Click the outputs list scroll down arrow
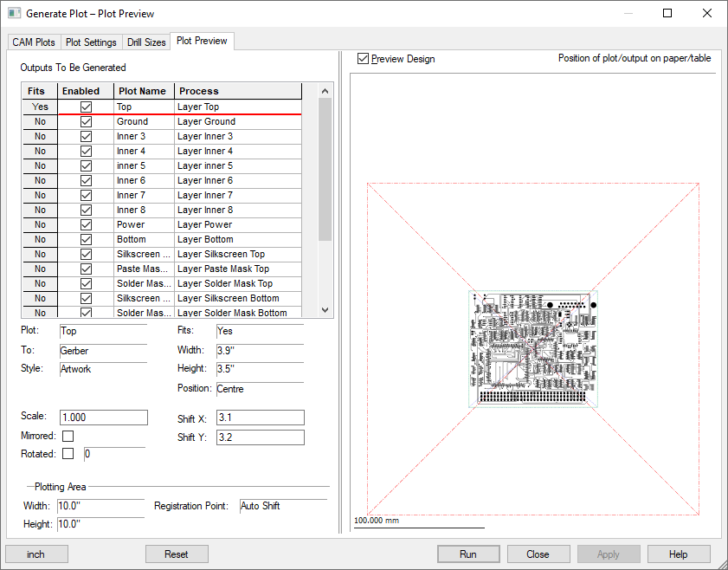The image size is (728, 570). (x=325, y=310)
